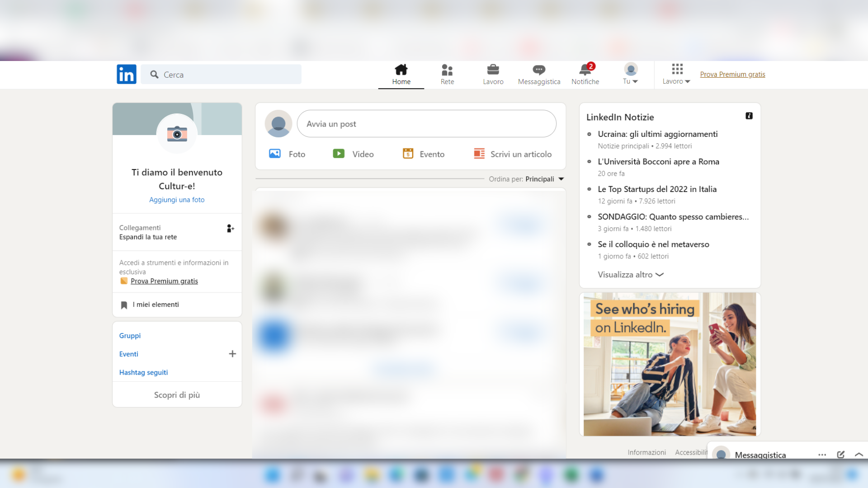Screen dimensions: 868x488
Task: Click Prova Premium gratis top link
Action: coord(732,75)
